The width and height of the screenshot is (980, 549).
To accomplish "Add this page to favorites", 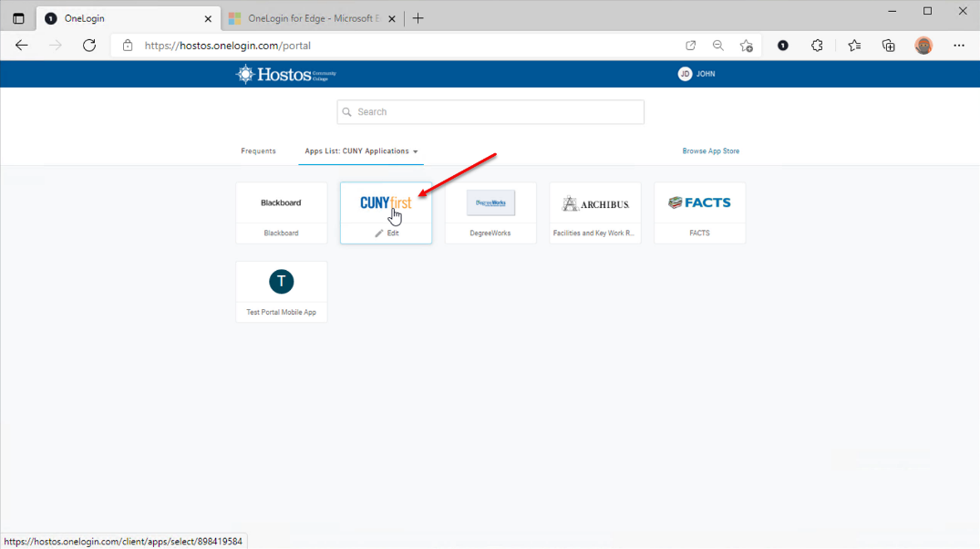I will tap(747, 46).
